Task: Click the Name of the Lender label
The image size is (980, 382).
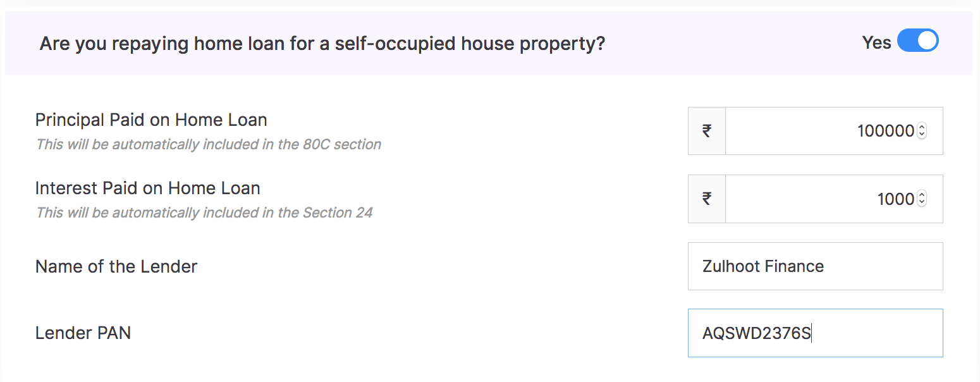Action: tap(116, 266)
